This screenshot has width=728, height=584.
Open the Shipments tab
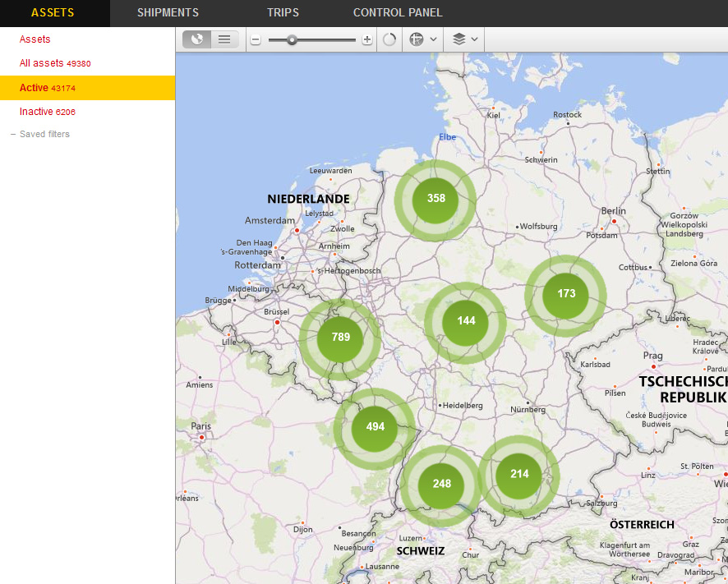[168, 13]
